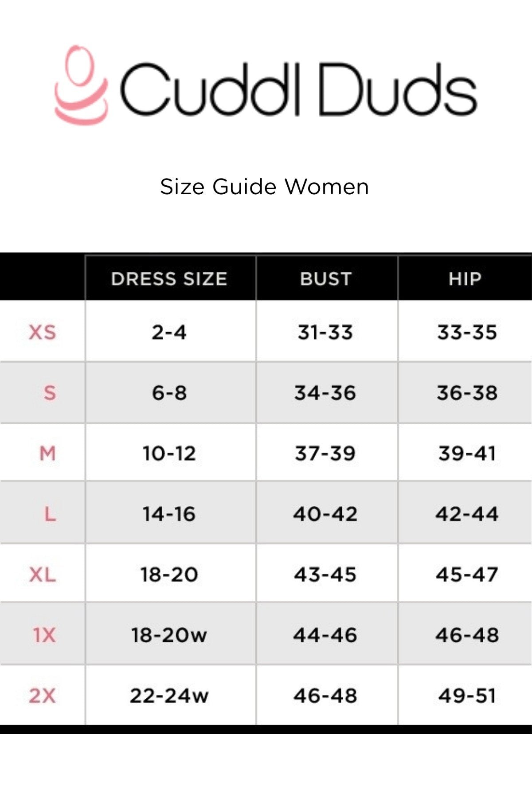Select the DRESS SIZE column header
This screenshot has width=532, height=798.
pos(169,279)
